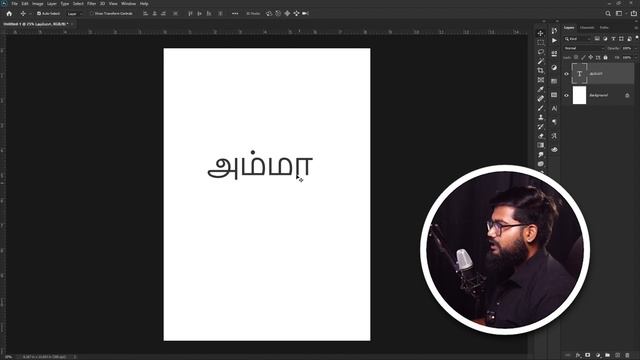Toggle type layer filter icon
This screenshot has height=360, width=640.
tap(613, 39)
